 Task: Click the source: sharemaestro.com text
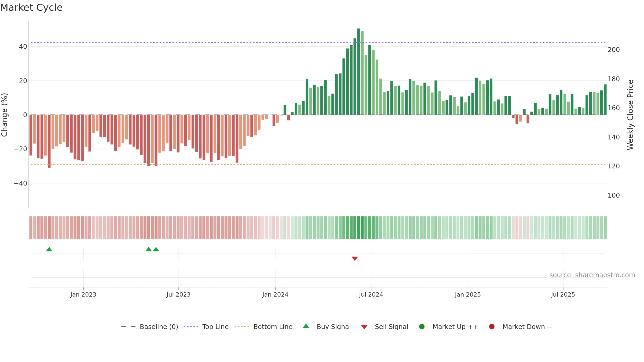pos(592,275)
